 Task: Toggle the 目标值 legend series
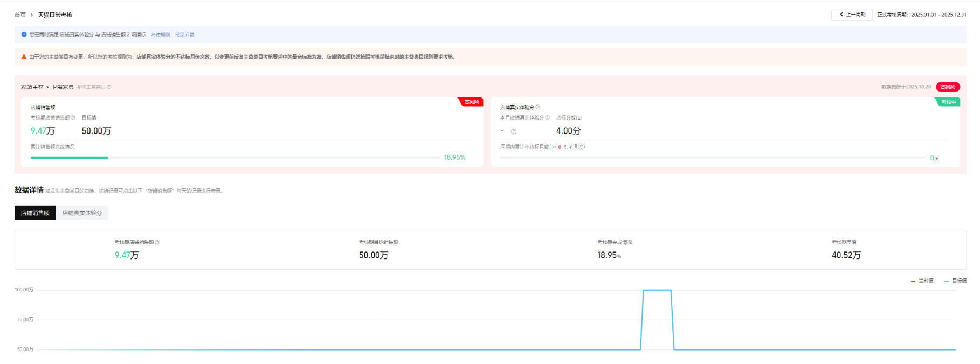click(955, 281)
